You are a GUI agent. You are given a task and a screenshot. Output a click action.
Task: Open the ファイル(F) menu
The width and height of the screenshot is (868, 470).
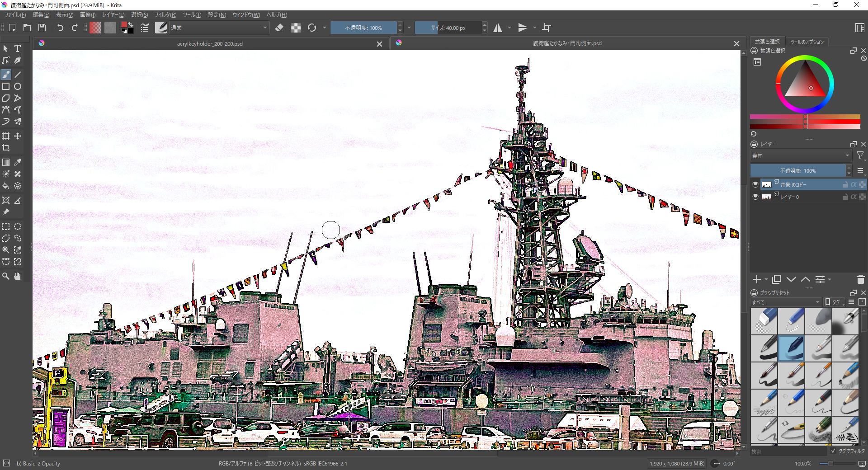(15, 15)
